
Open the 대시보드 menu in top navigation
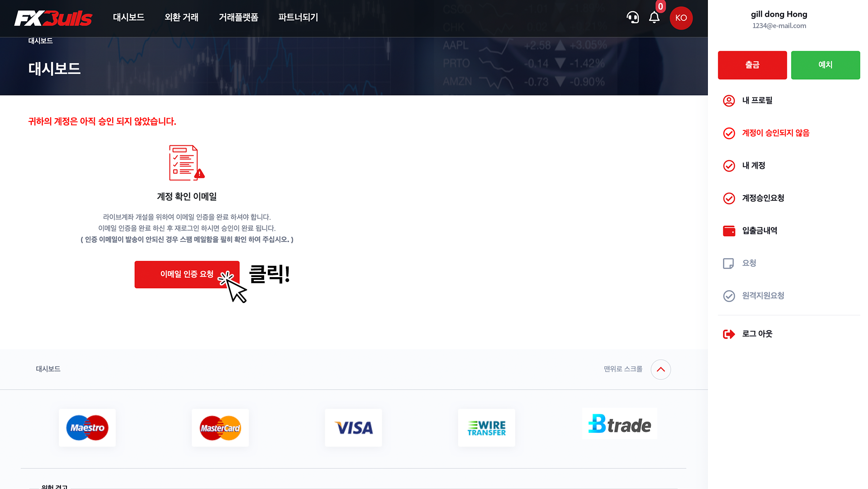(x=128, y=17)
